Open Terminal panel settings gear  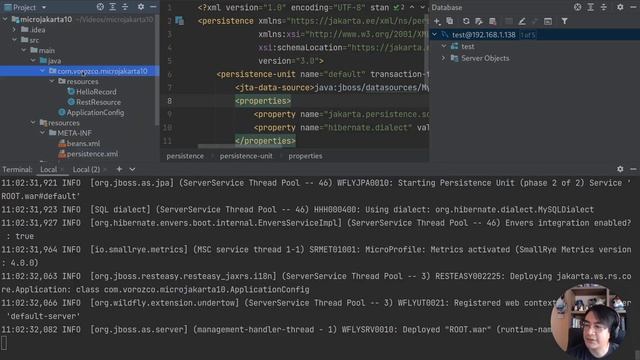point(620,169)
